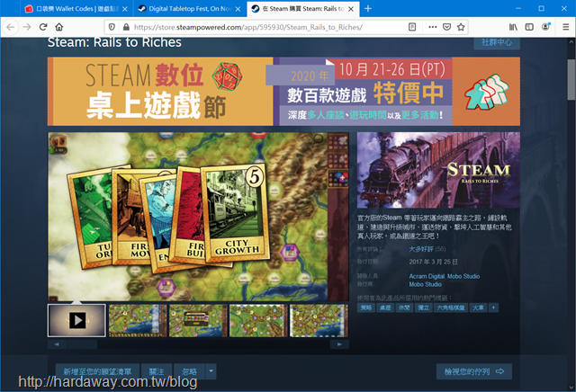Click the Steam Digital Tabletop Fest banner
The width and height of the screenshot is (576, 392).
coord(283,92)
